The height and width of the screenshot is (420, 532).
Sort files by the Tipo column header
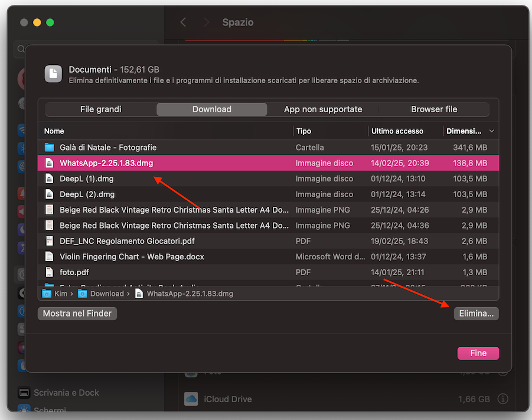(x=304, y=131)
